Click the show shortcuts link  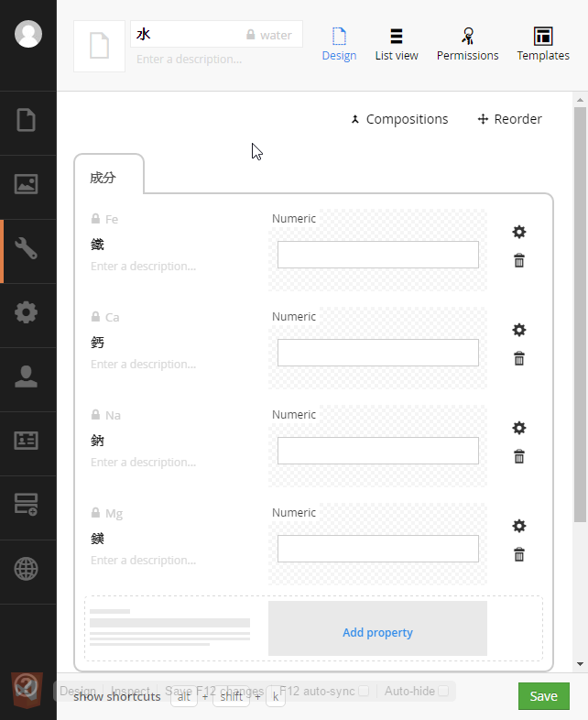(x=117, y=697)
